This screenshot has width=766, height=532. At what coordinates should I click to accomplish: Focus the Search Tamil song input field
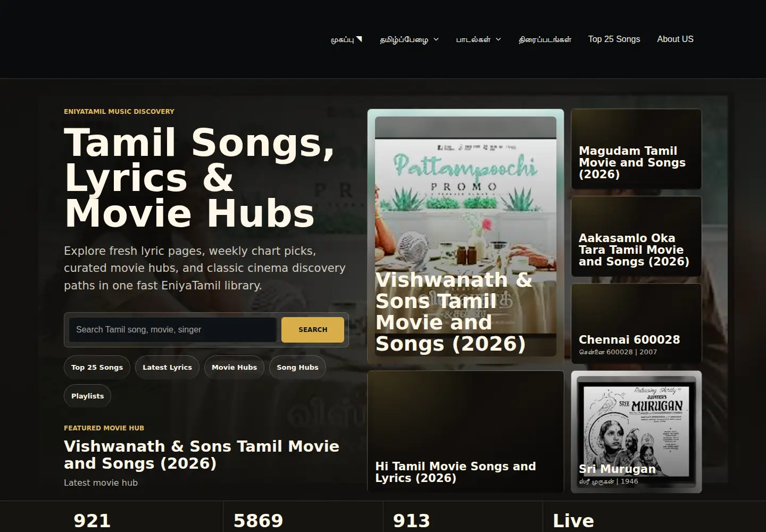(x=172, y=330)
